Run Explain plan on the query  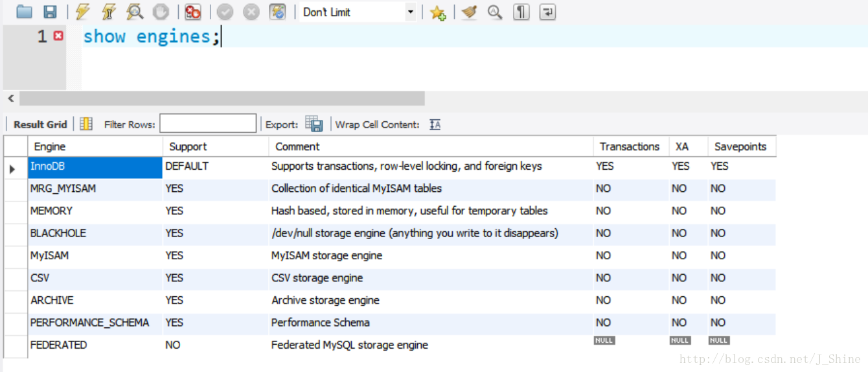tap(135, 12)
